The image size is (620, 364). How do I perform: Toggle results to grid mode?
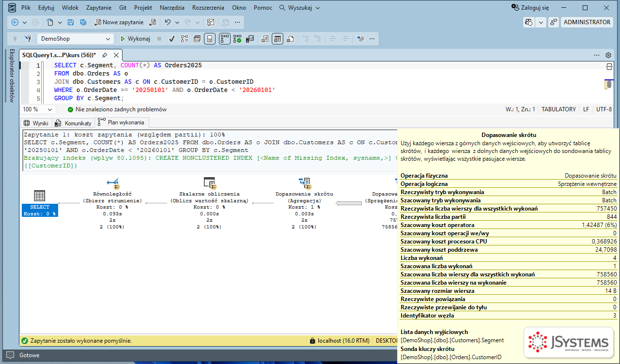[277, 39]
